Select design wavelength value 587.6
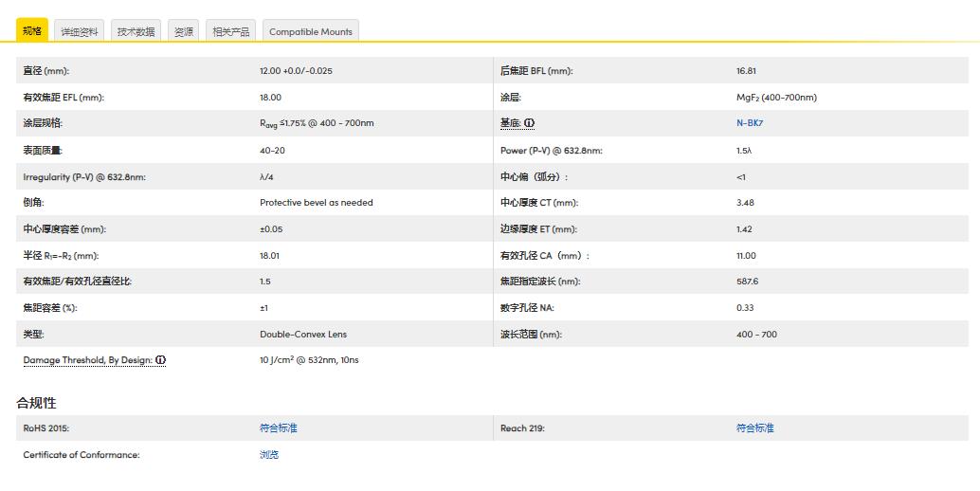The height and width of the screenshot is (491, 980). (x=748, y=282)
